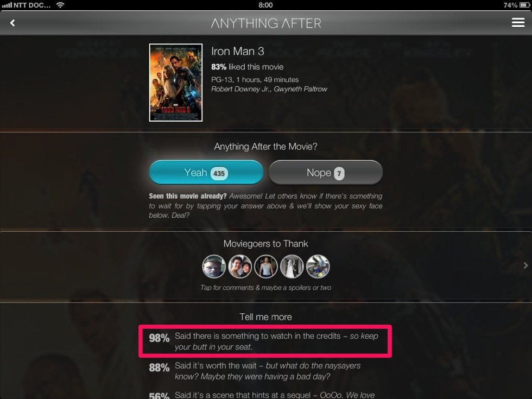Viewport: 532px width, 399px height.
Task: Select the 88% worth the wait row
Action: coord(265,371)
